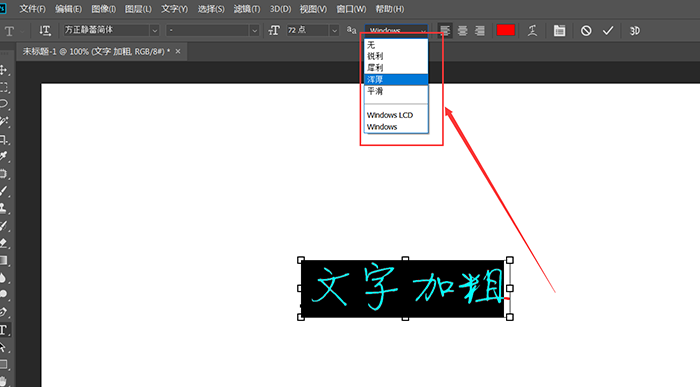Center align the text
The width and height of the screenshot is (700, 387).
(462, 30)
